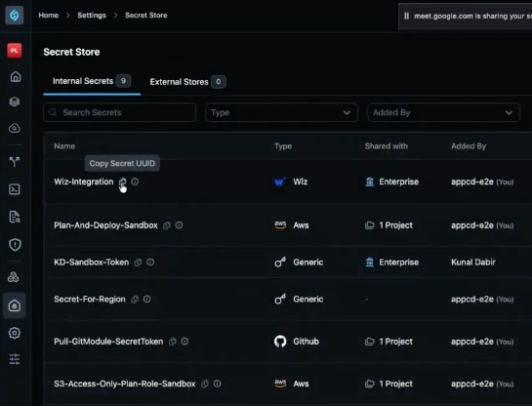The width and height of the screenshot is (532, 406).
Task: Open the terminal console sidebar icon
Action: [15, 189]
